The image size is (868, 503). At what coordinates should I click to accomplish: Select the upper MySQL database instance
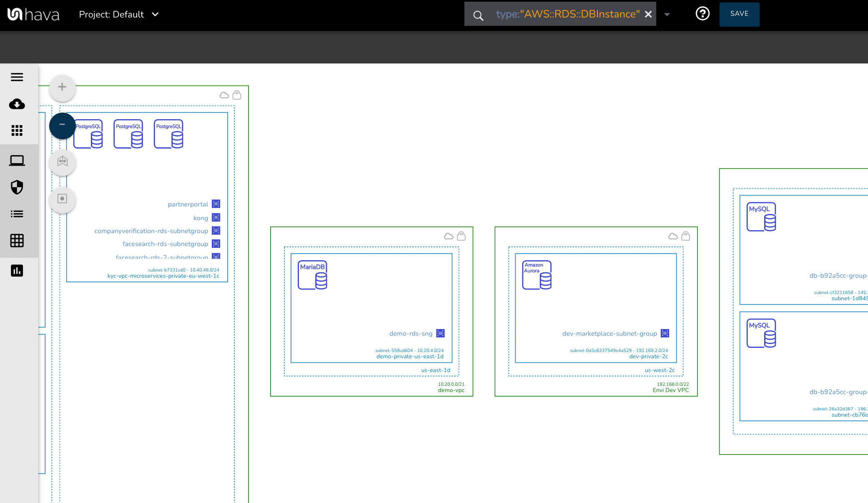[x=761, y=217]
